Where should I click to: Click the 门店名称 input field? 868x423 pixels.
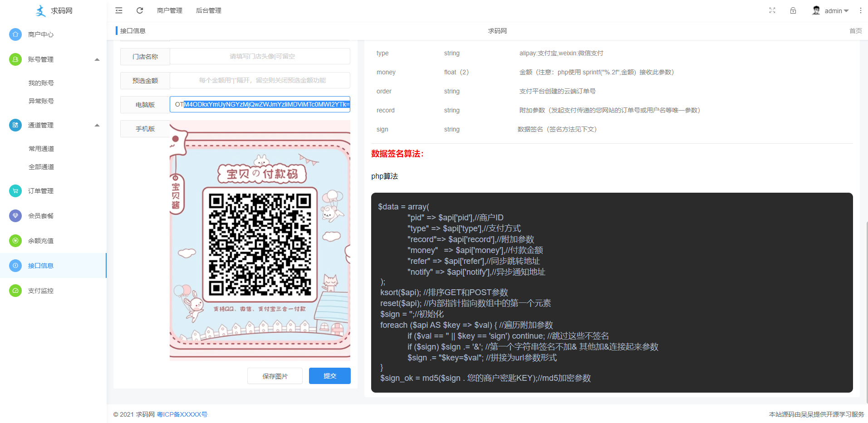pyautogui.click(x=260, y=56)
